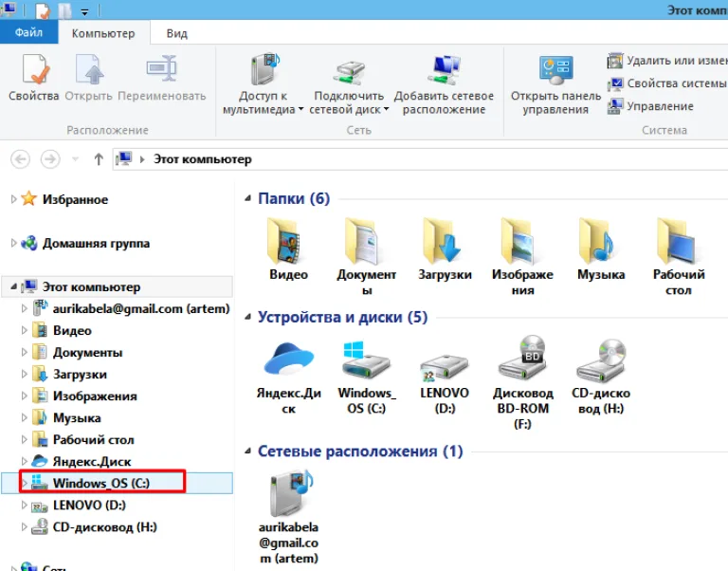This screenshot has width=728, height=571.
Task: Open recent locations dropdown arrow
Action: 75,160
